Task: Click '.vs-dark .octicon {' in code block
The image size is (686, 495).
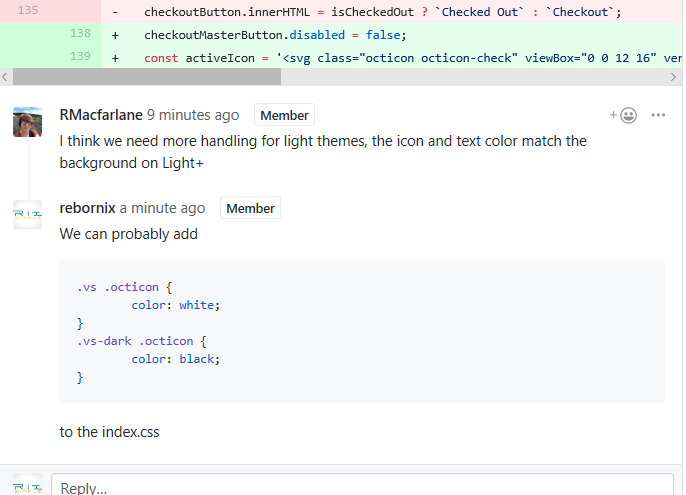Action: (x=142, y=341)
